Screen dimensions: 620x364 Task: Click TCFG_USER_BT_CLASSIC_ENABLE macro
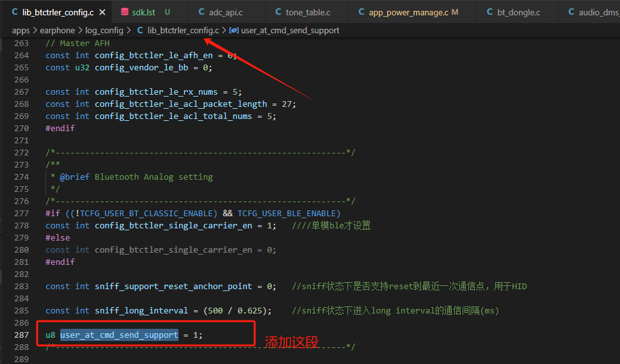pyautogui.click(x=147, y=214)
